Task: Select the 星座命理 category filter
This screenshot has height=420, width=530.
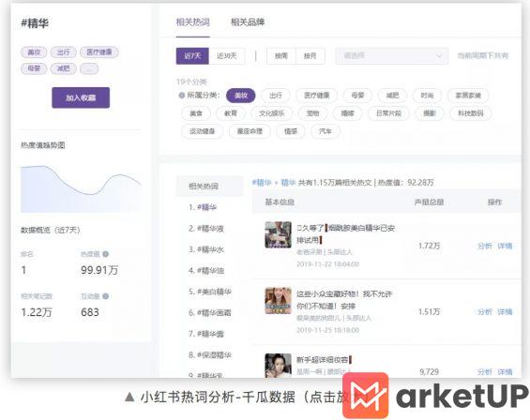Action: [250, 131]
